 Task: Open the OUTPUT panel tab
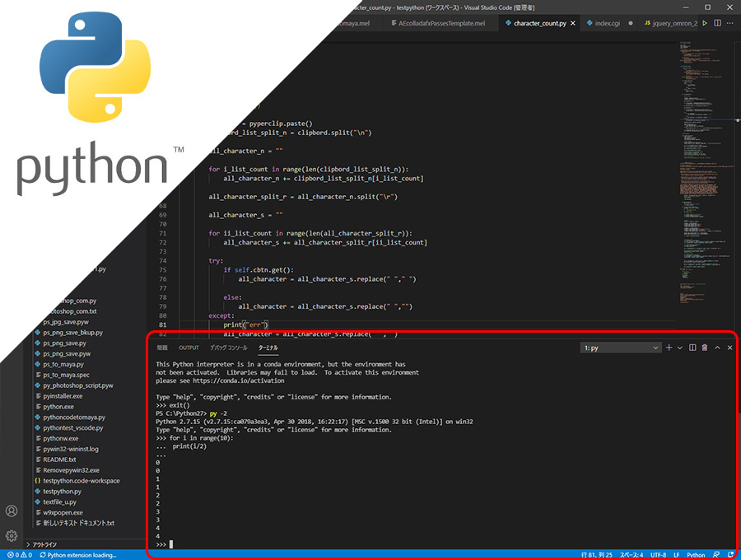click(189, 348)
